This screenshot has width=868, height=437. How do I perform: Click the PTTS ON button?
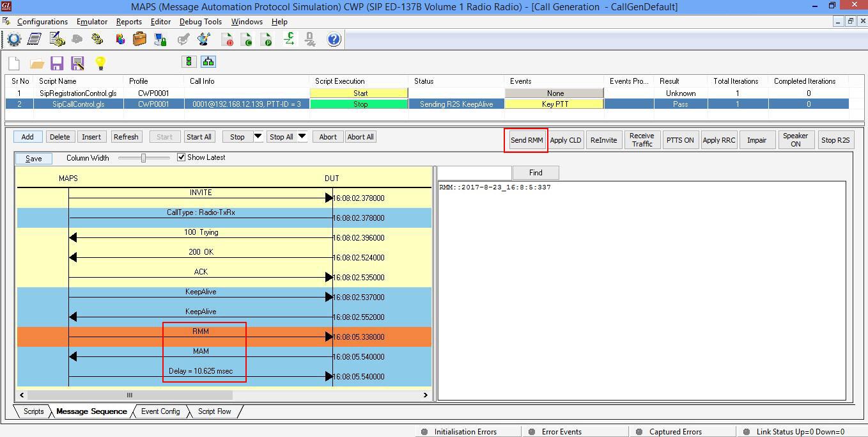click(680, 140)
